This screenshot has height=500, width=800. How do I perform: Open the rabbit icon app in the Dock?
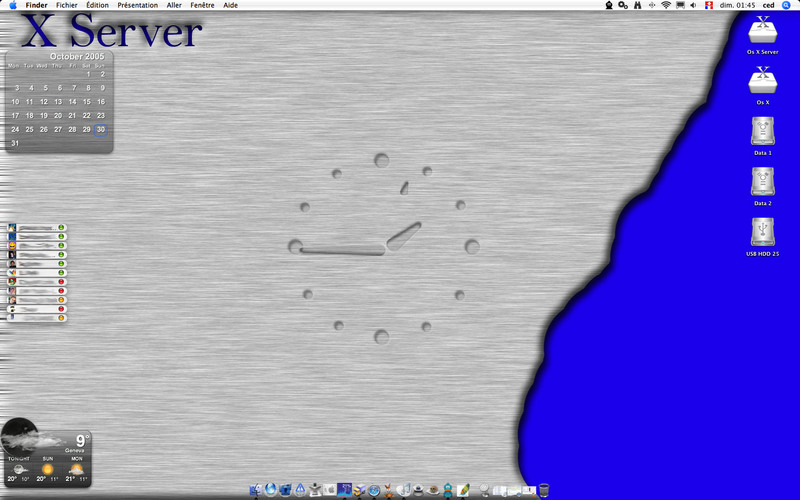click(x=388, y=490)
